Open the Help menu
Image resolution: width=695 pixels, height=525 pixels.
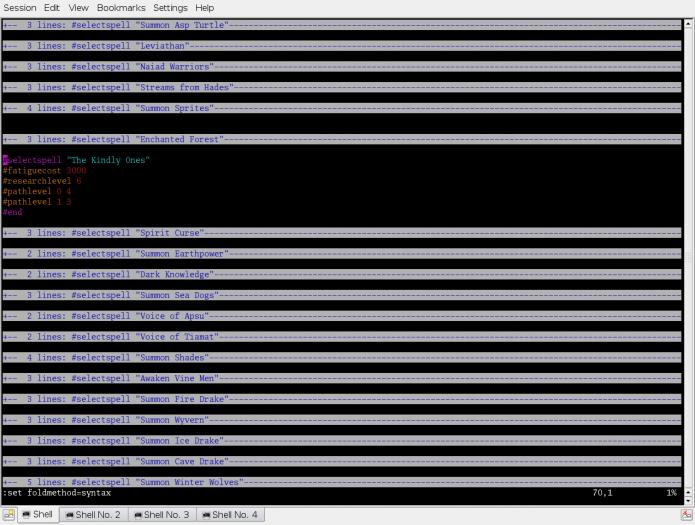click(204, 7)
